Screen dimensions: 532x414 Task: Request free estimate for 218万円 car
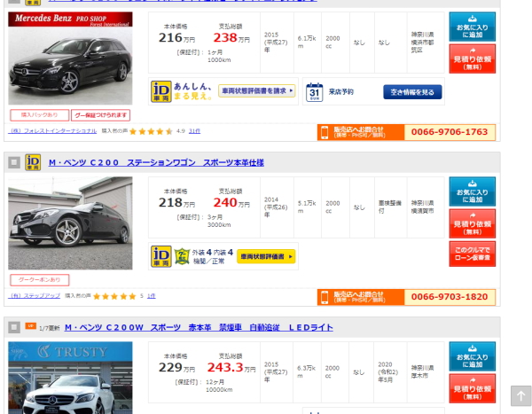coord(472,223)
